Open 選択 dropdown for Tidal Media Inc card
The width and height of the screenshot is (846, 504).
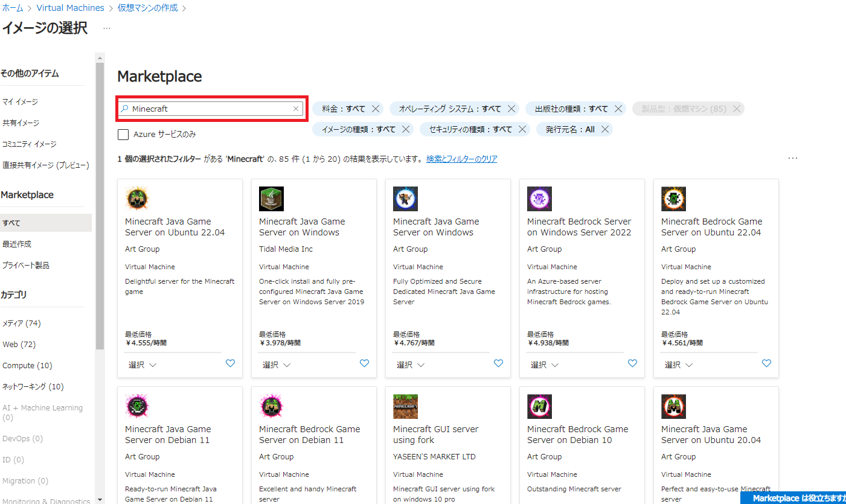pyautogui.click(x=277, y=365)
